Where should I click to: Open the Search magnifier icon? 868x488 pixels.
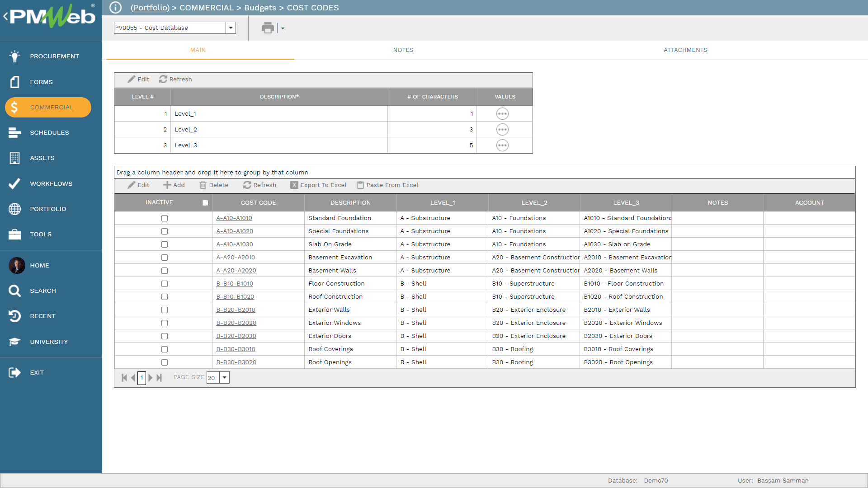pyautogui.click(x=14, y=291)
